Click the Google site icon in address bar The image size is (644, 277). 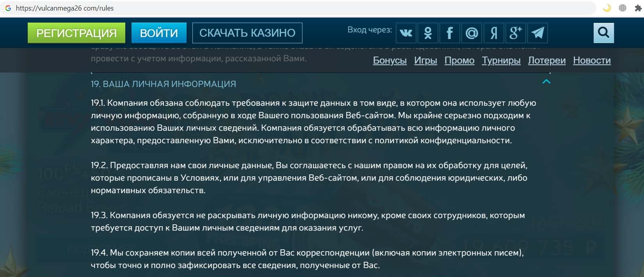coord(8,8)
